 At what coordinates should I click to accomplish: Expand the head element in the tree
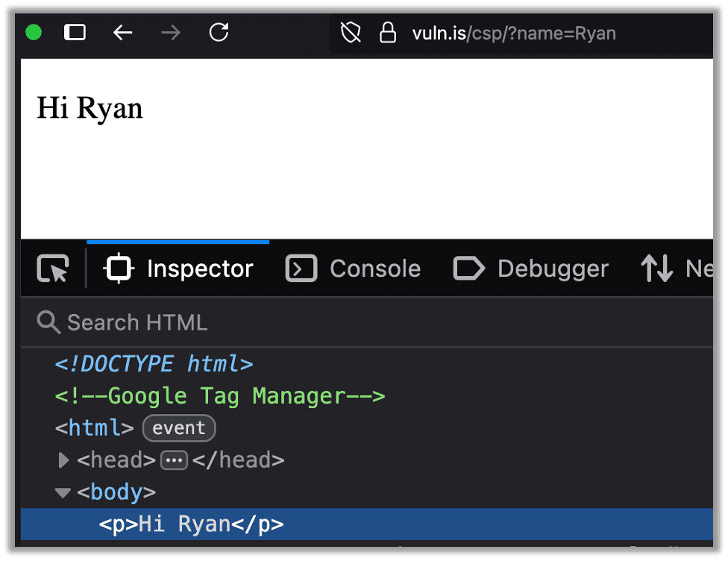click(63, 460)
